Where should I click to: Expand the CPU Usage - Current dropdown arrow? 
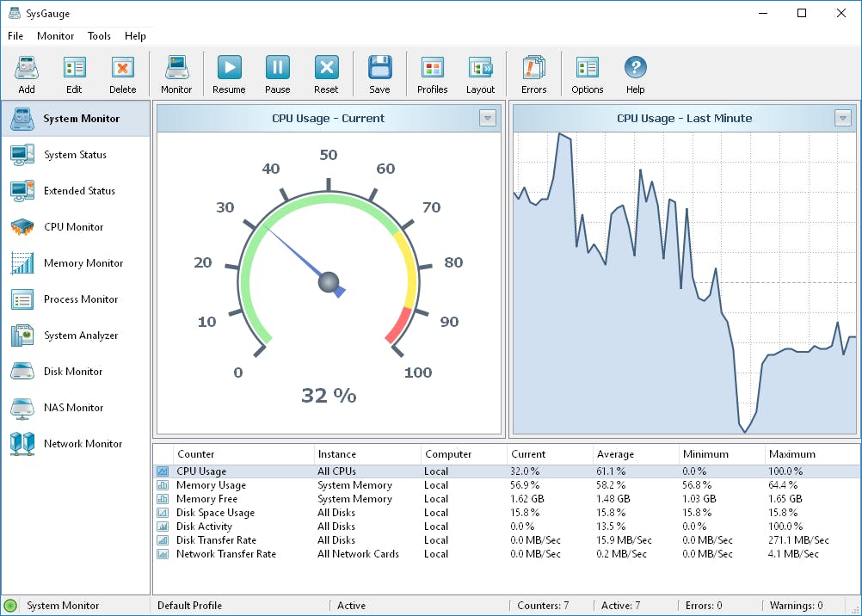point(488,119)
